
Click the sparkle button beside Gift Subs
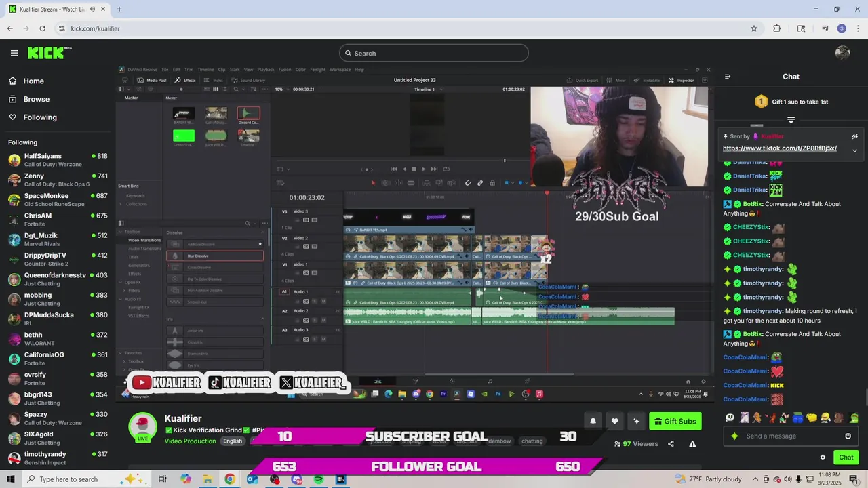click(636, 421)
